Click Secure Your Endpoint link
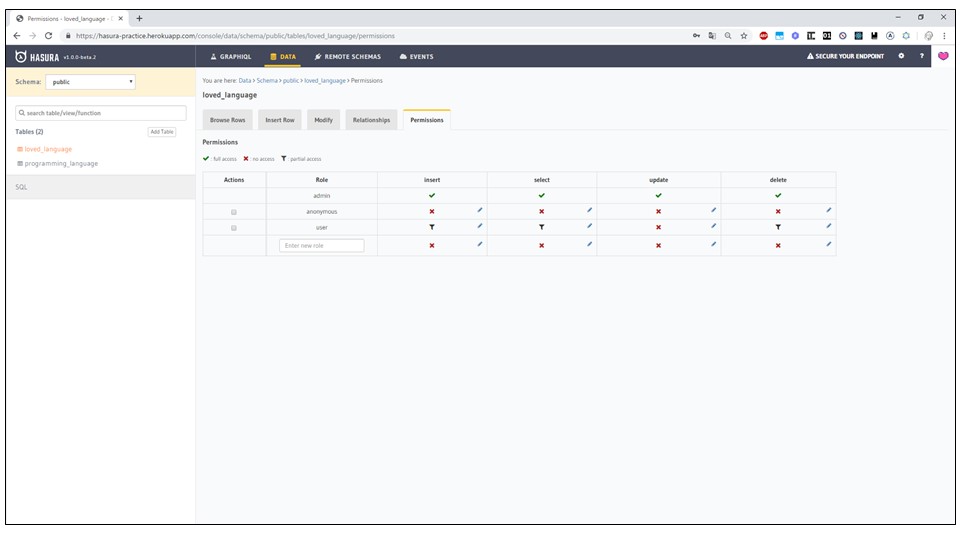960x540 pixels. [846, 56]
